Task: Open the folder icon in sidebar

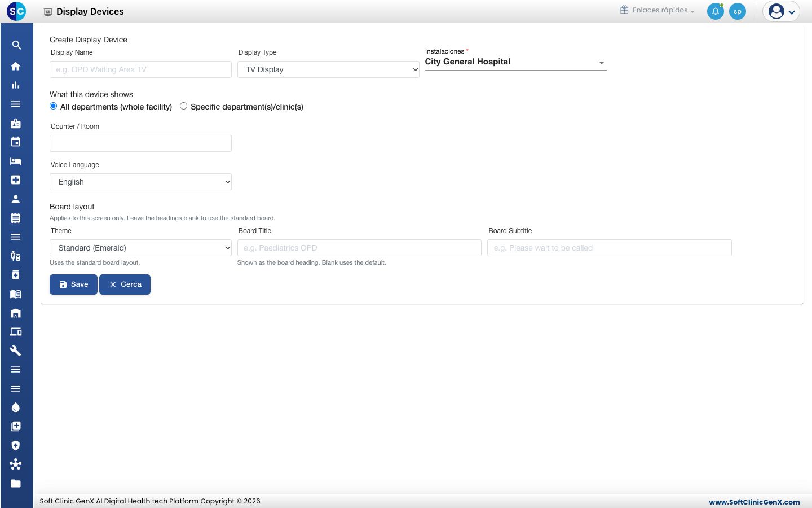Action: [16, 483]
